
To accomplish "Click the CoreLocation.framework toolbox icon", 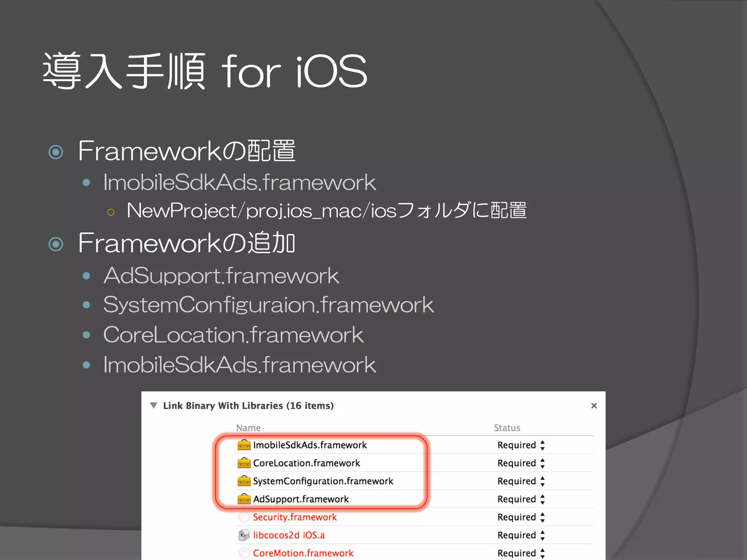I will (244, 463).
